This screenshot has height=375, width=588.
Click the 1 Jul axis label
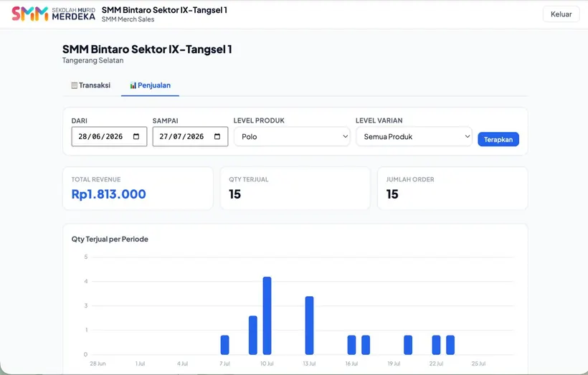point(141,364)
